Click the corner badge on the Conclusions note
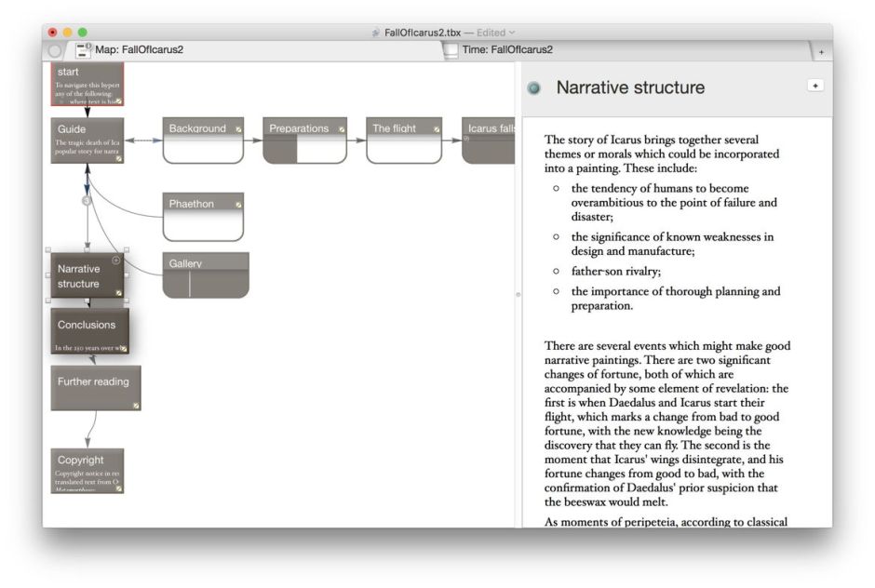875x588 pixels. pos(122,346)
